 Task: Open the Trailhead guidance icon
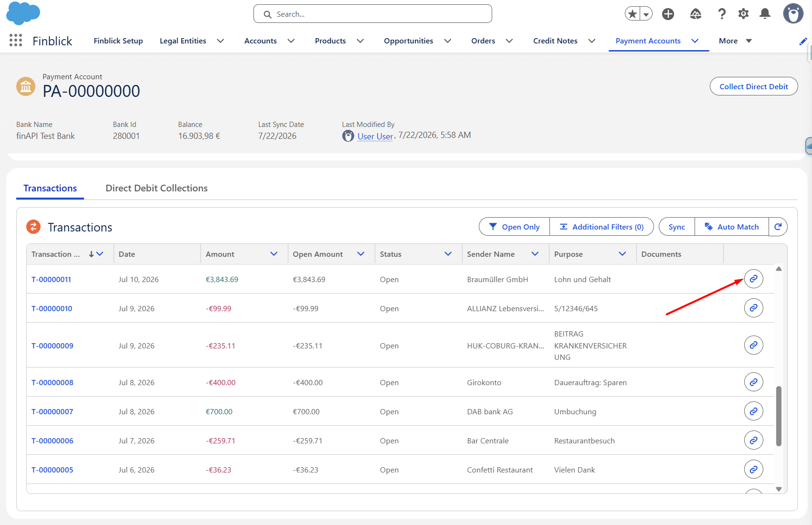click(x=696, y=14)
